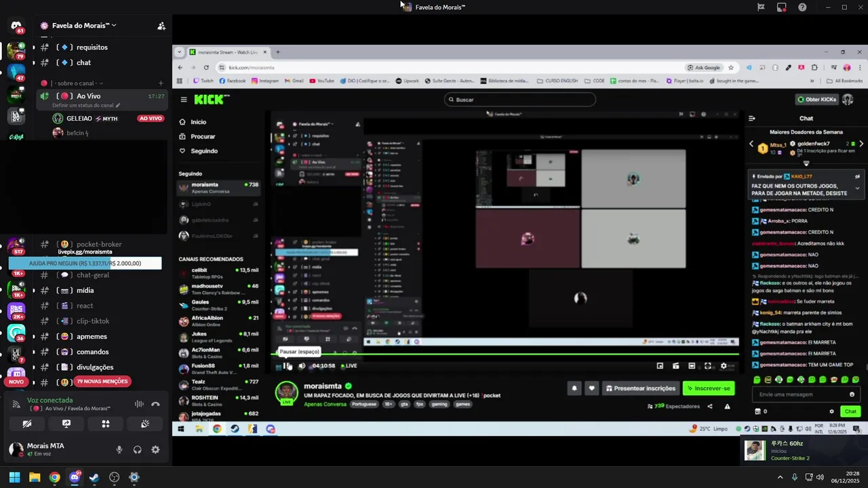The image size is (868, 488).
Task: Invite people to Favela do Morais server
Action: tap(161, 26)
